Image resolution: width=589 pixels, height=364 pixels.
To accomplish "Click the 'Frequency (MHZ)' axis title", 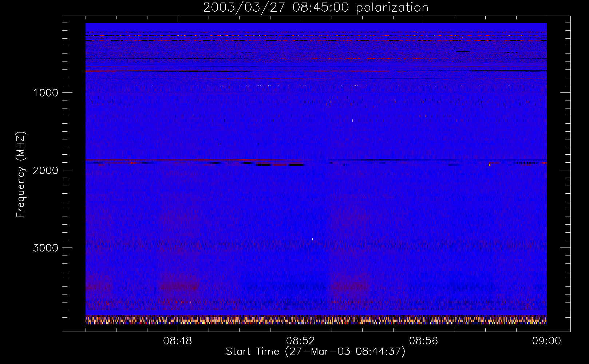I will click(x=21, y=175).
